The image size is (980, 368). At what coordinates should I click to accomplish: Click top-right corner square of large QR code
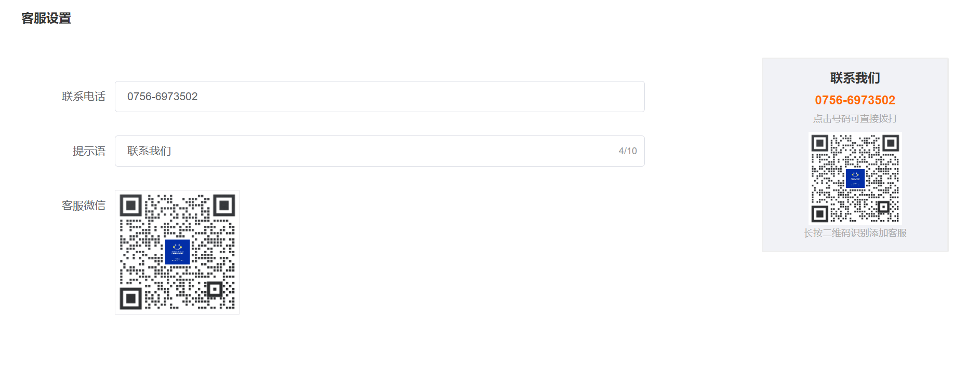pos(224,206)
